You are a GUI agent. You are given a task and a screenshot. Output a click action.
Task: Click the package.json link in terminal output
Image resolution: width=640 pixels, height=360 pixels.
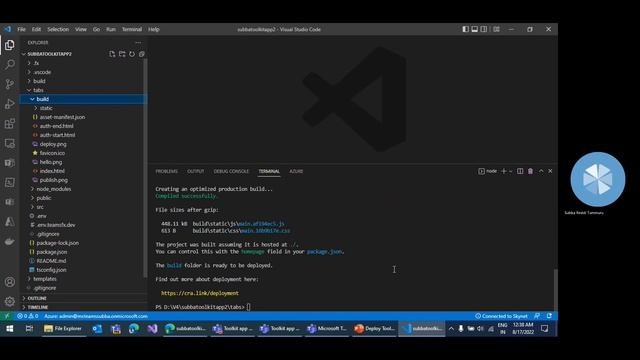[x=324, y=251]
